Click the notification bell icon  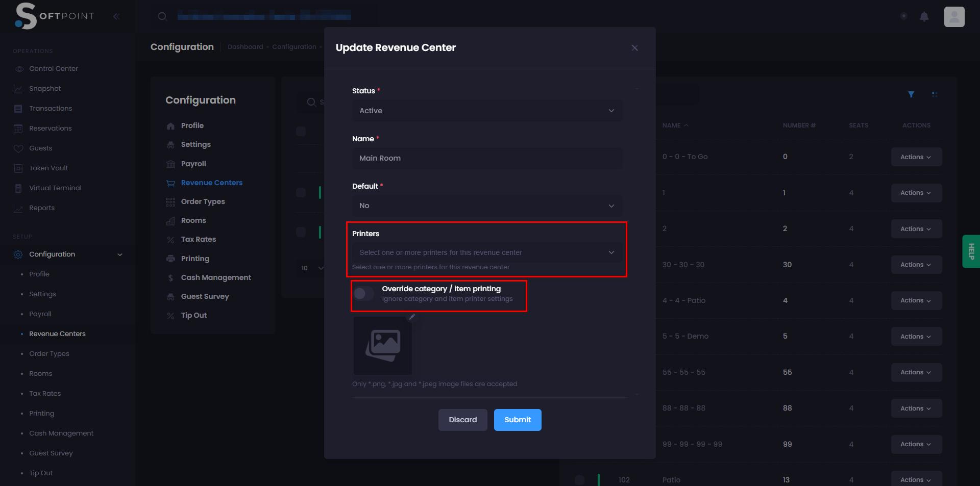point(924,17)
